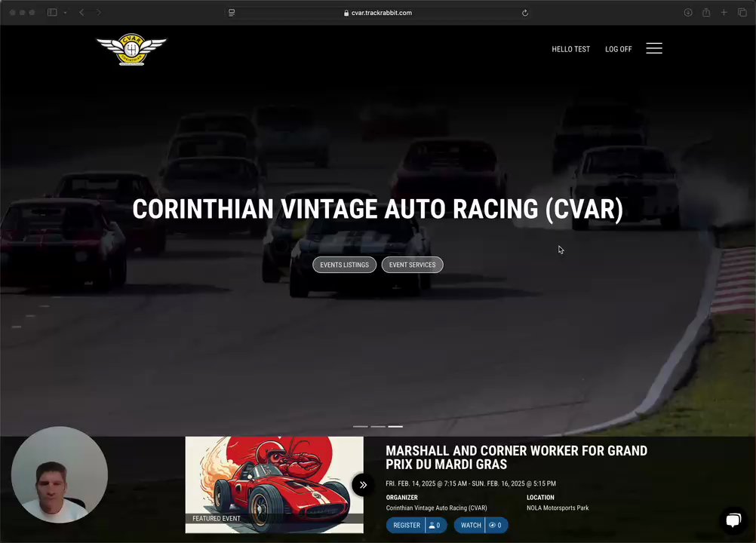This screenshot has width=756, height=543.
Task: Click the registrant count person icon
Action: pyautogui.click(x=432, y=526)
